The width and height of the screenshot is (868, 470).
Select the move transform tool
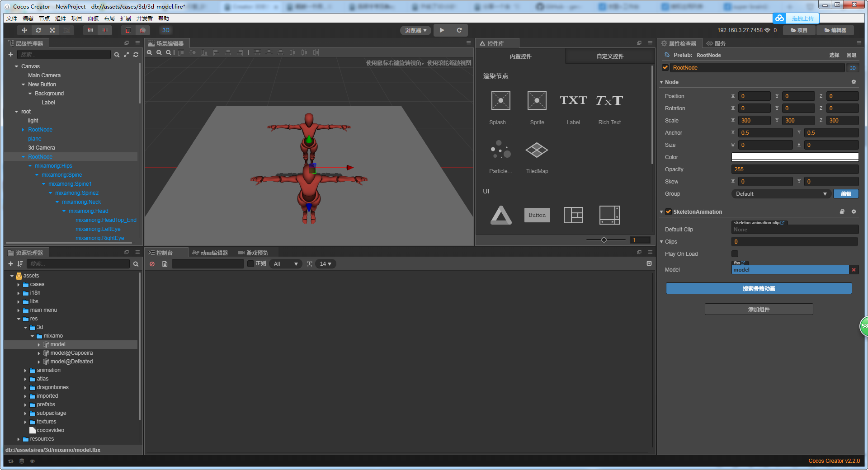24,30
